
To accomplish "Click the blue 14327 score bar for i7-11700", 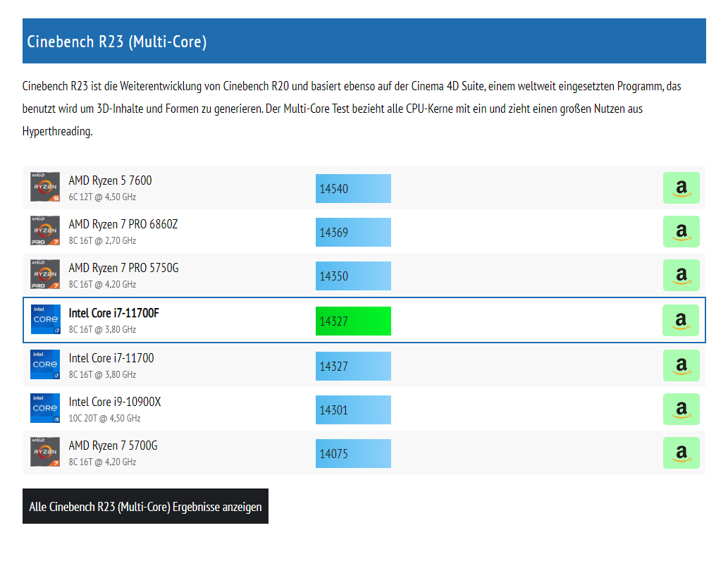I will (x=353, y=366).
